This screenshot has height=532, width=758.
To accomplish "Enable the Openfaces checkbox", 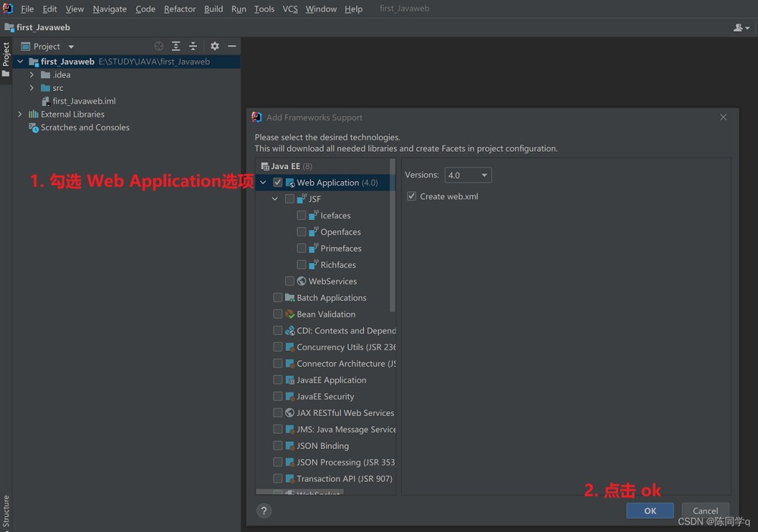I will (301, 231).
